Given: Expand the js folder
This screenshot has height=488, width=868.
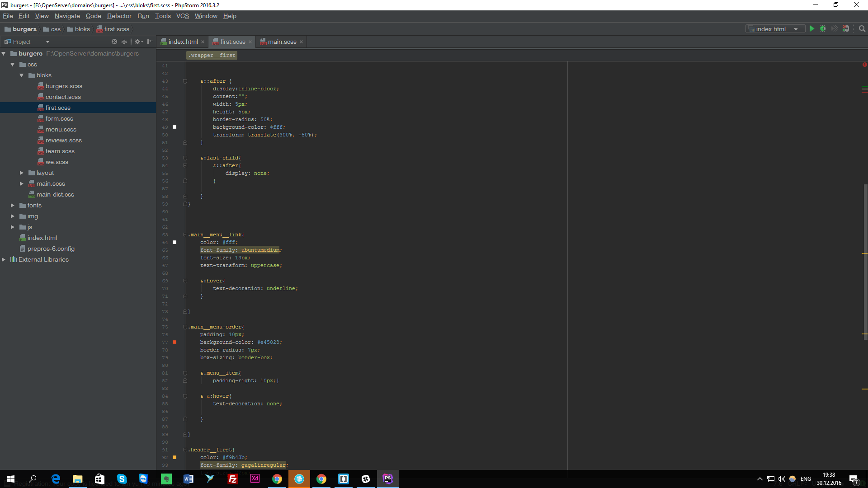Looking at the screenshot, I should tap(13, 227).
